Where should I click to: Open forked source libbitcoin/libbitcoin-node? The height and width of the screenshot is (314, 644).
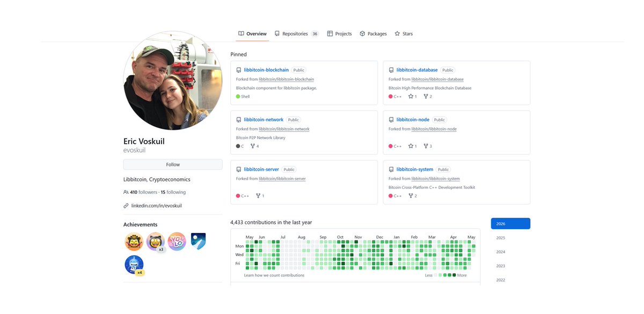[434, 129]
